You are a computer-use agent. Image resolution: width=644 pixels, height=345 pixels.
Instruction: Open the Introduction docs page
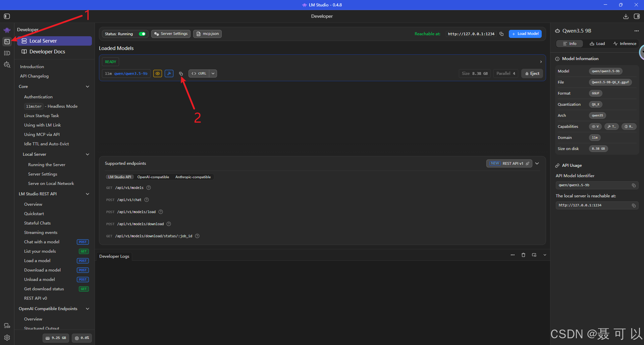pyautogui.click(x=32, y=67)
